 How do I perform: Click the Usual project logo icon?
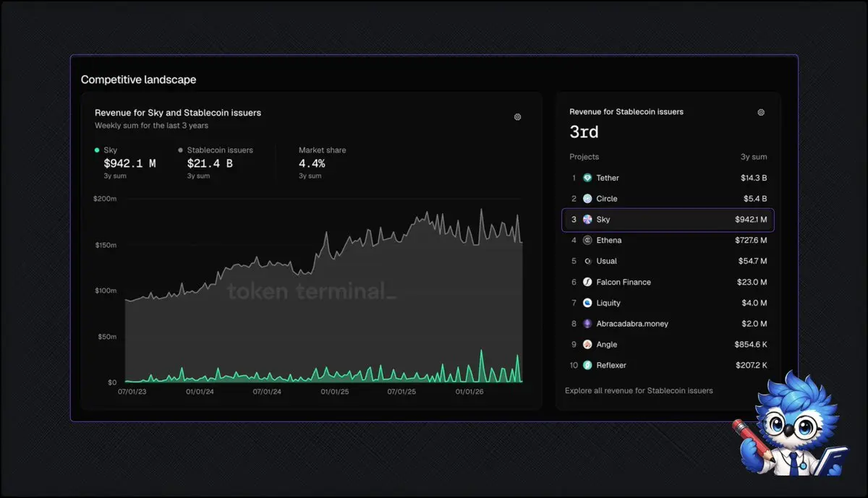[587, 261]
